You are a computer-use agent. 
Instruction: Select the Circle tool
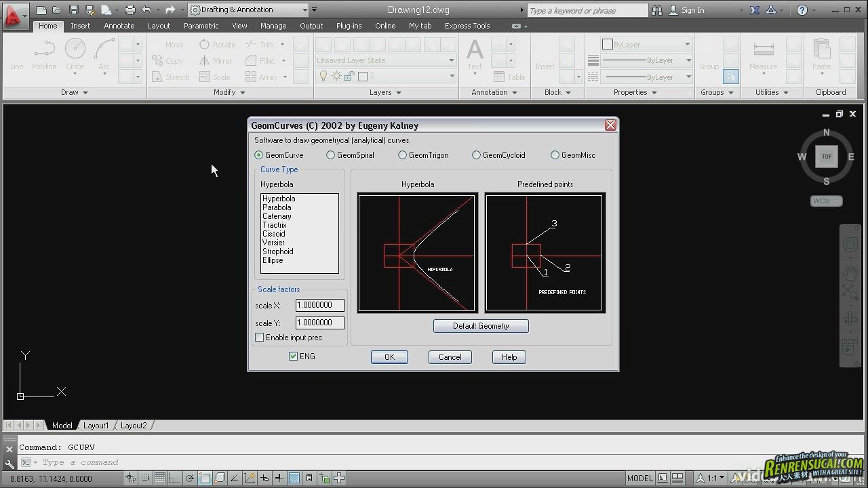75,55
